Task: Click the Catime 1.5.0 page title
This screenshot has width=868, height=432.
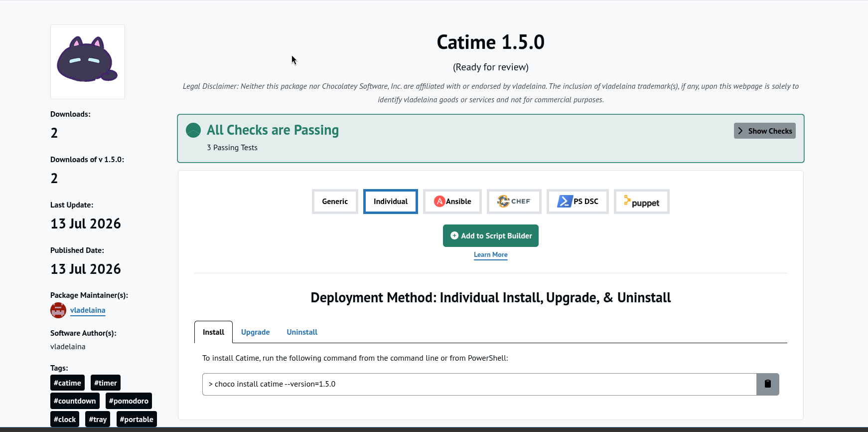Action: coord(491,42)
